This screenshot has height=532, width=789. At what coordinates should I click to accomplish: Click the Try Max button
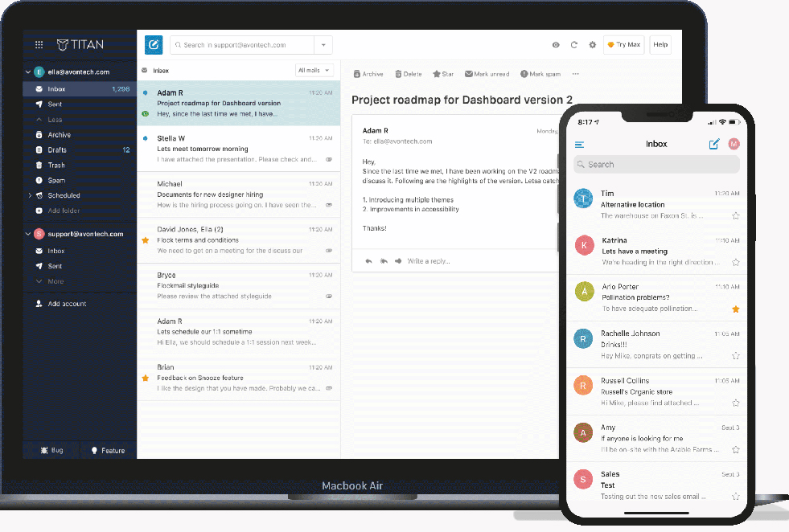point(624,45)
